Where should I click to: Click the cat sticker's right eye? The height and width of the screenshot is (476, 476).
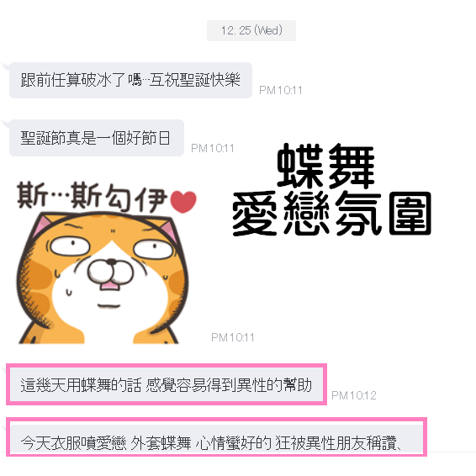pyautogui.click(x=153, y=250)
